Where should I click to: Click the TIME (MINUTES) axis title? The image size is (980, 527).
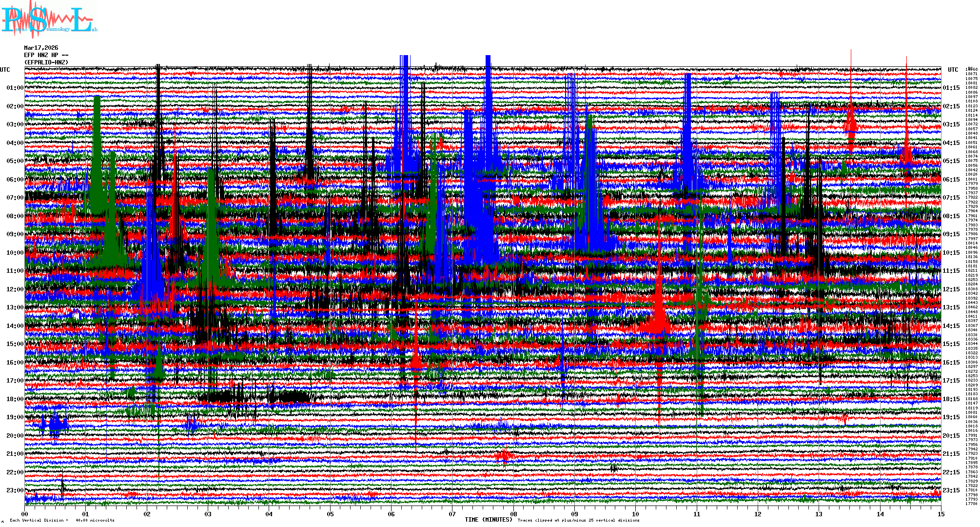pyautogui.click(x=488, y=520)
